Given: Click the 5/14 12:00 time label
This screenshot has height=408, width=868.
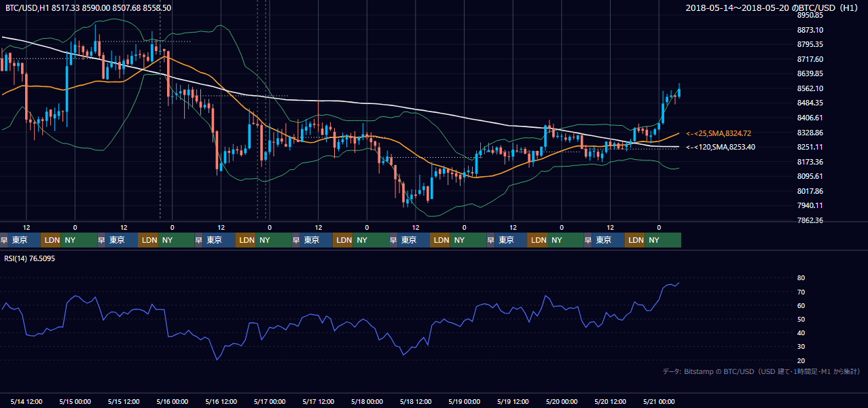Looking at the screenshot, I should click(26, 401).
